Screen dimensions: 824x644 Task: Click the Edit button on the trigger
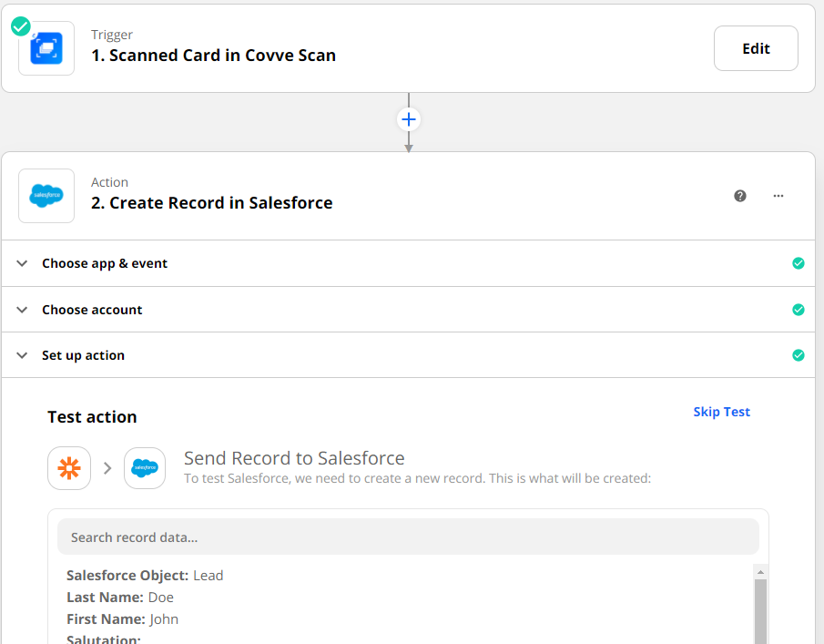coord(756,48)
